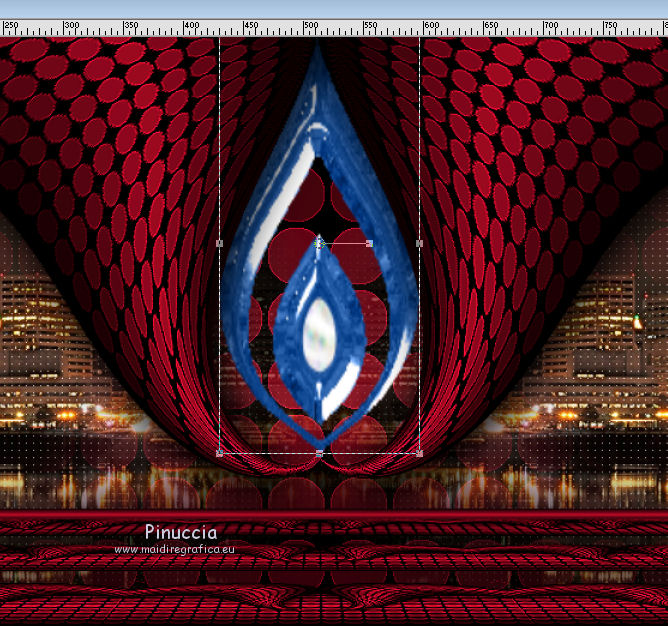Image resolution: width=668 pixels, height=626 pixels.
Task: Click the bottom-center selection handle
Action: pos(320,453)
